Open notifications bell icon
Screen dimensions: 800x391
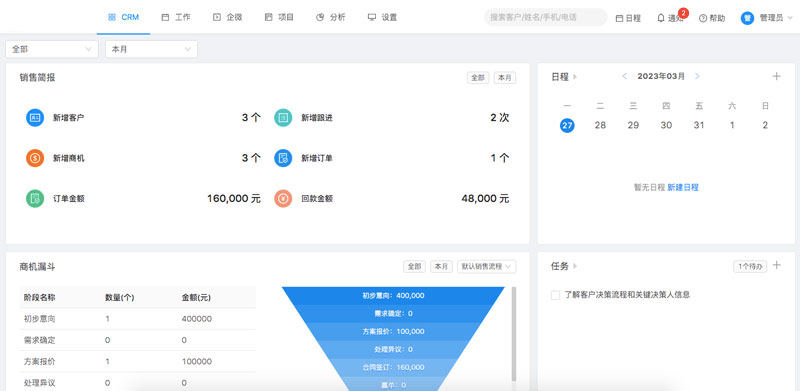tap(661, 18)
